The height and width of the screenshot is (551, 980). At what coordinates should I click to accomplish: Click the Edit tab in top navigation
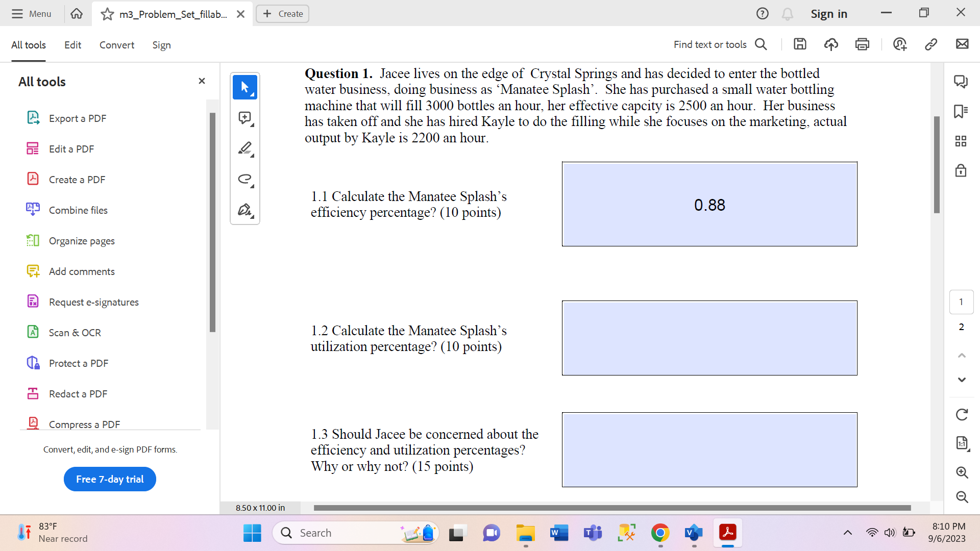coord(72,45)
